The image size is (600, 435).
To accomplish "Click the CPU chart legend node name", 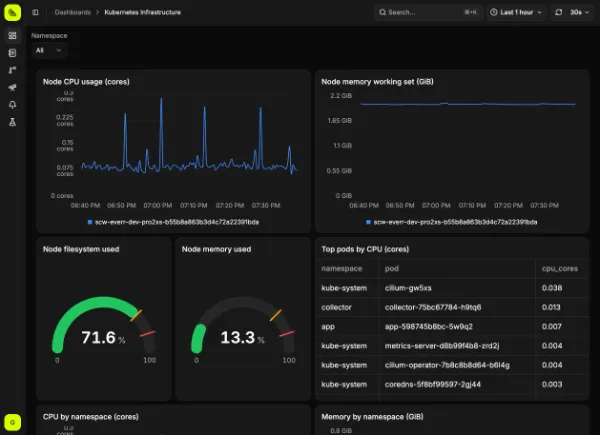I will [x=177, y=222].
